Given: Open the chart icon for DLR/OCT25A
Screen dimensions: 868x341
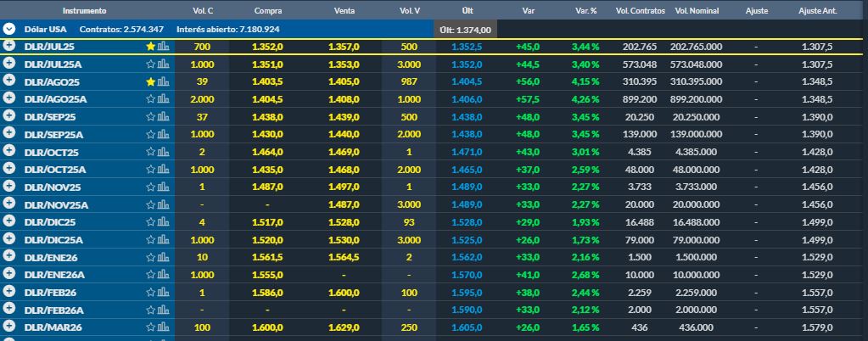Looking at the screenshot, I should pyautogui.click(x=164, y=170).
